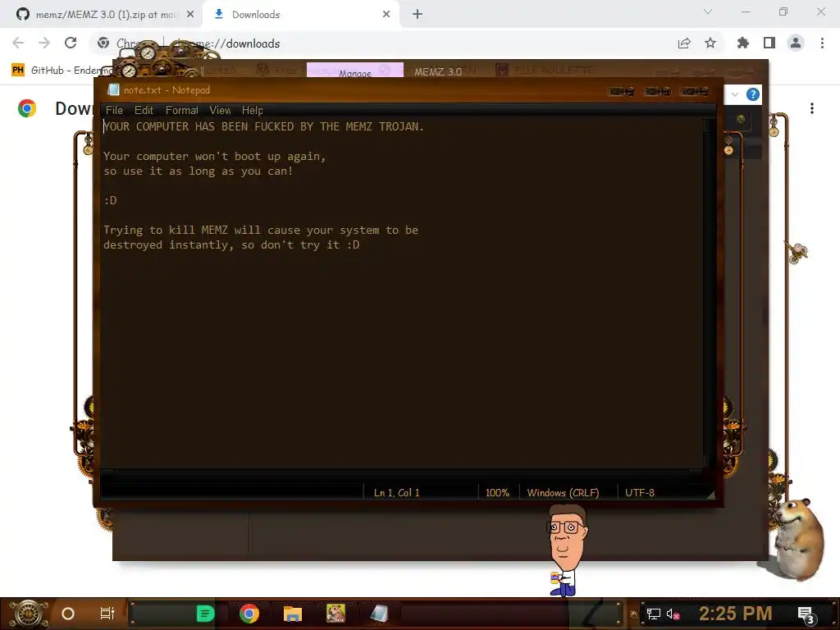Click the Notepad horizontal scrollbar
The image size is (840, 630).
[x=402, y=472]
